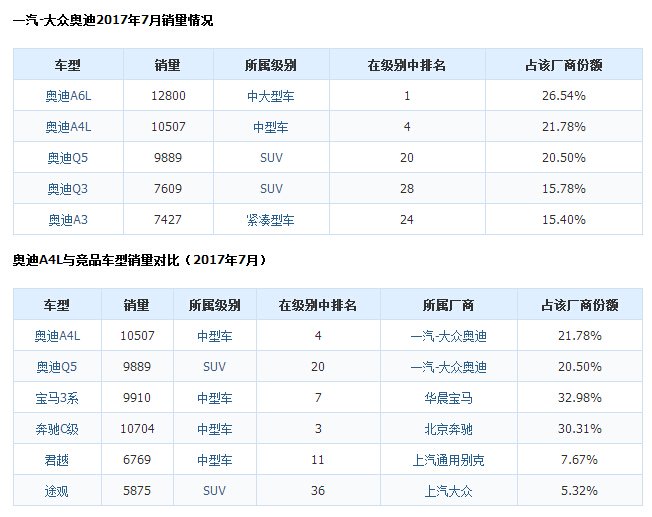The image size is (652, 517).
Task: Select the ranking value 28
Action: pos(407,189)
